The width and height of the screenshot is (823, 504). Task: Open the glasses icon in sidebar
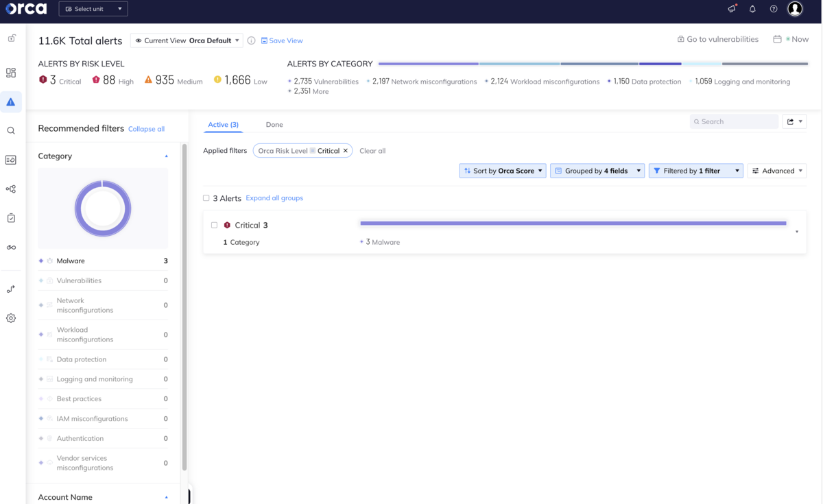pos(11,248)
